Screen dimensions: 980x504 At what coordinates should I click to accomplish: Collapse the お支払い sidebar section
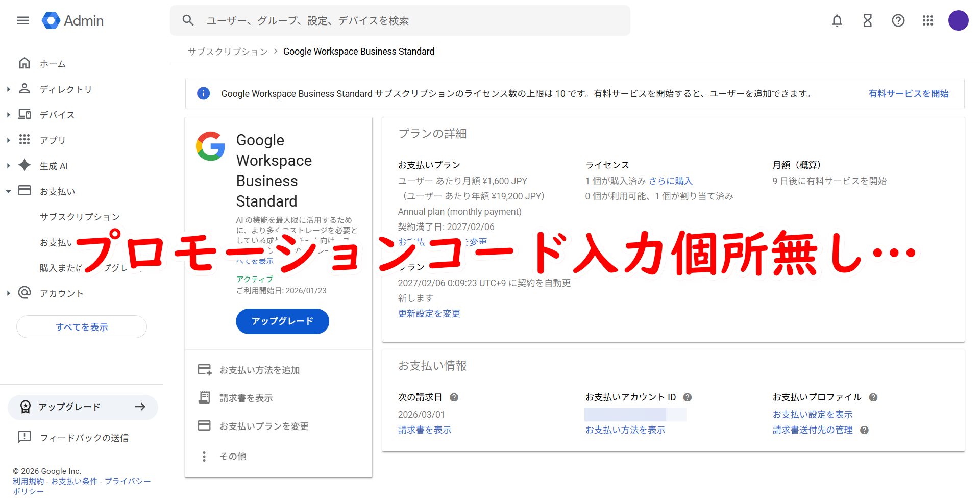8,191
